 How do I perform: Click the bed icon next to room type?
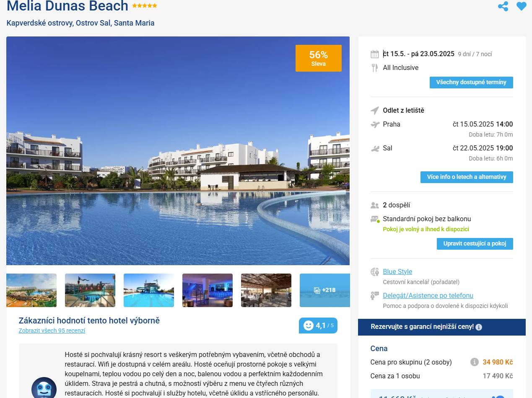[x=375, y=219]
